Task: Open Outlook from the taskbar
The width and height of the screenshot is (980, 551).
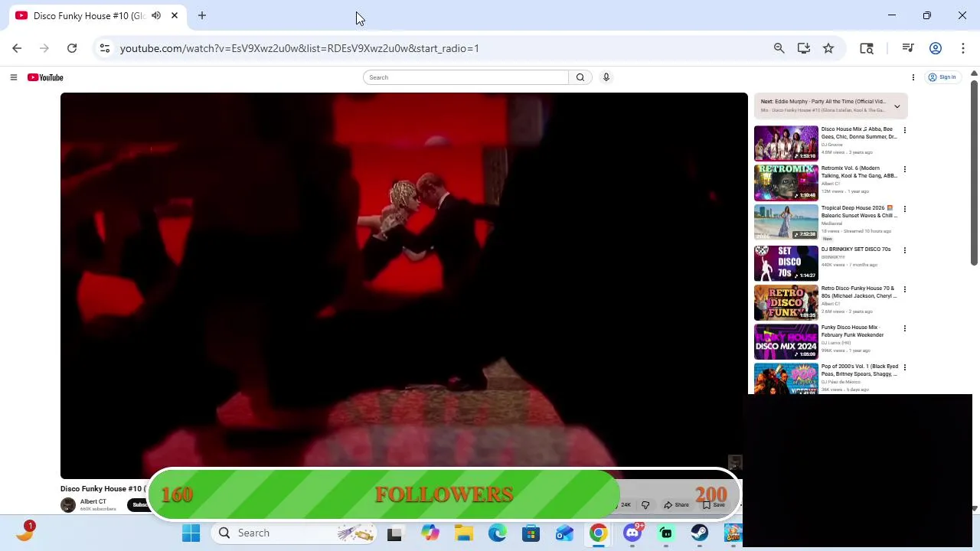Action: pos(565,533)
